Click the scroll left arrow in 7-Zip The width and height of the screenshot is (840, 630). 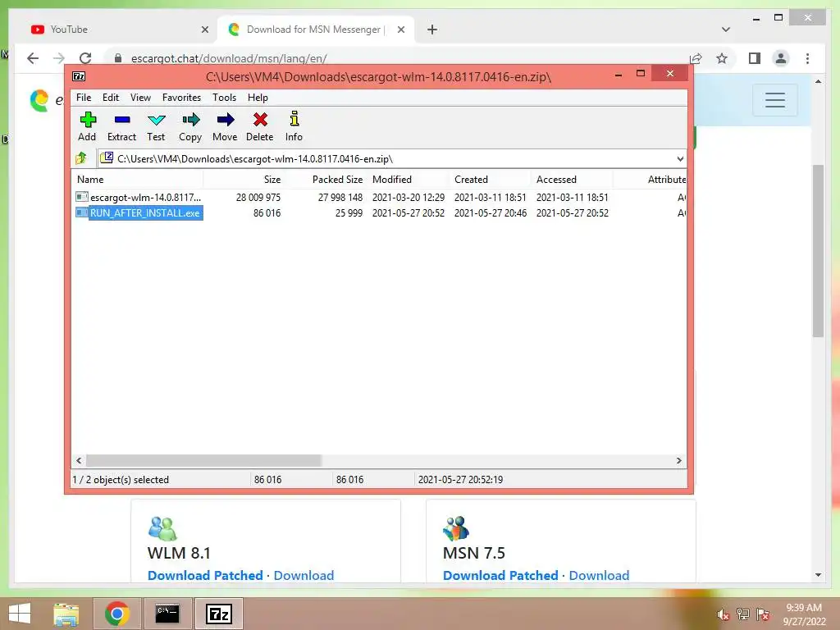click(79, 460)
